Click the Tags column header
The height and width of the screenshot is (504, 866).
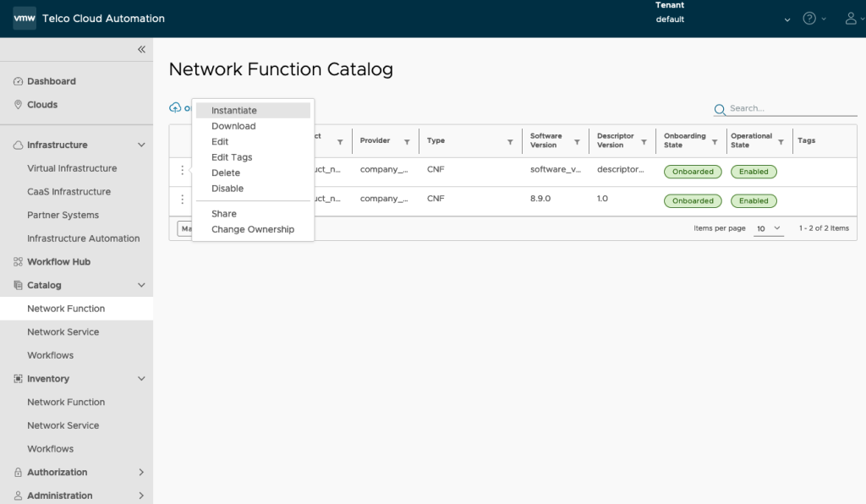tap(806, 140)
